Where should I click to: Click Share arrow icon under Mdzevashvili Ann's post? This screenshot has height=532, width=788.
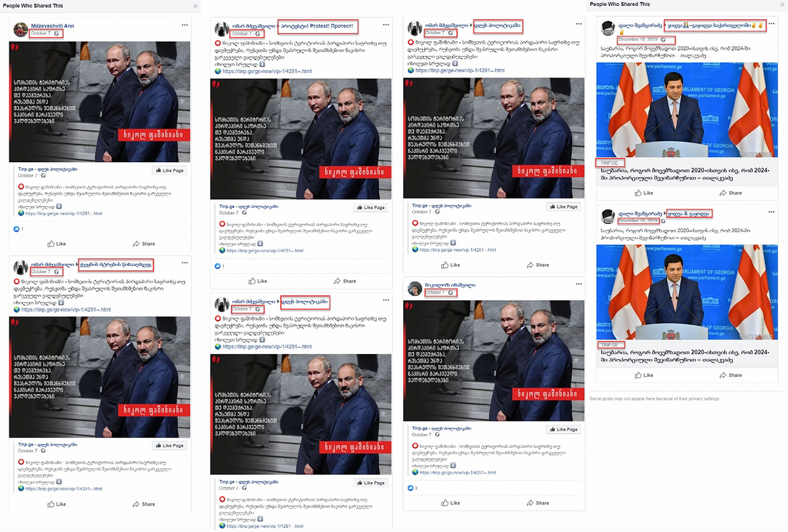pyautogui.click(x=136, y=244)
